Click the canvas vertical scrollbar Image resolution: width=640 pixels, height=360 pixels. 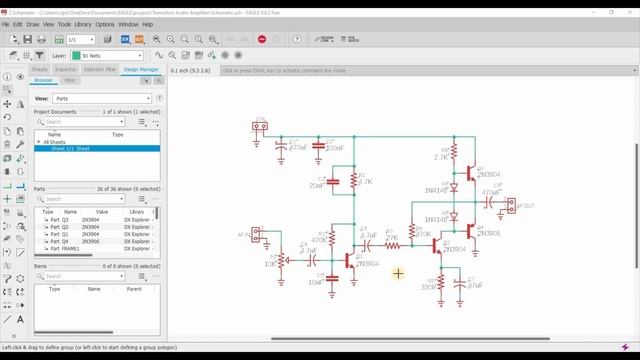(636, 206)
